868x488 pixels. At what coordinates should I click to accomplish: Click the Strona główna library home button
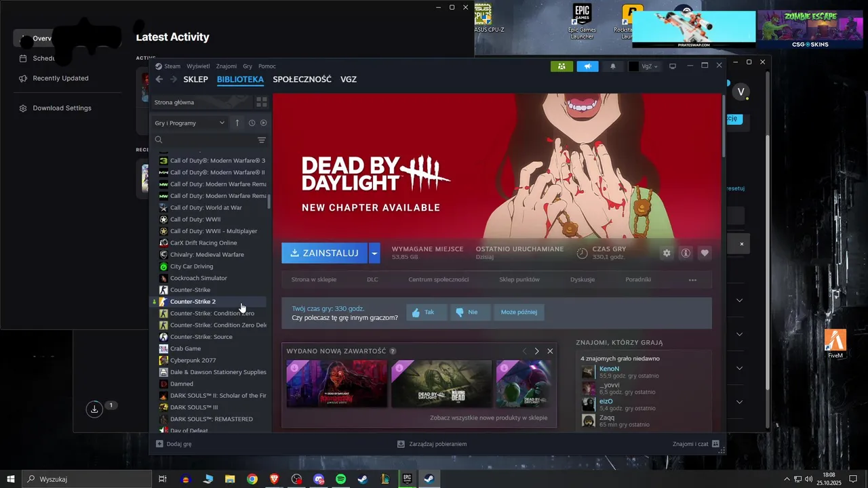point(201,102)
